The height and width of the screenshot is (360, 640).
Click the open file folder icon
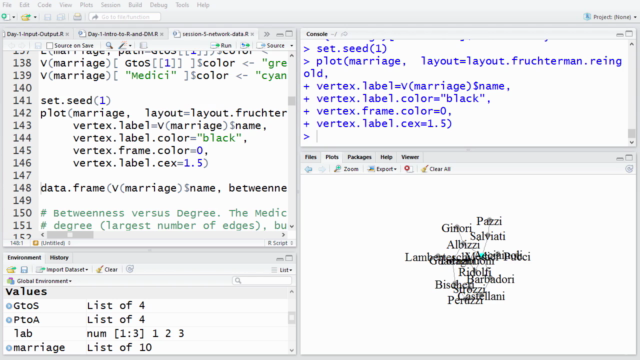26,17
